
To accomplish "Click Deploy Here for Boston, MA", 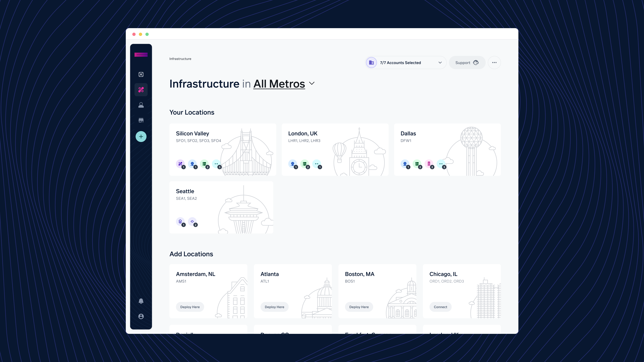I will click(x=359, y=307).
